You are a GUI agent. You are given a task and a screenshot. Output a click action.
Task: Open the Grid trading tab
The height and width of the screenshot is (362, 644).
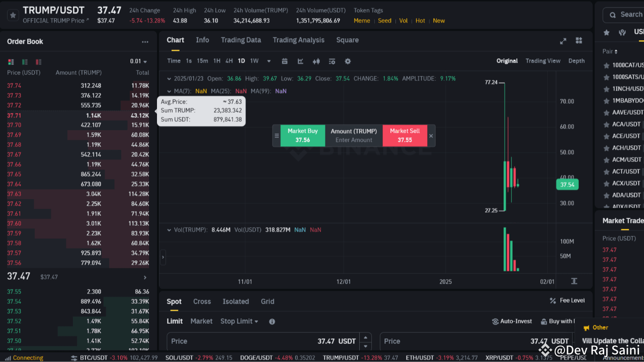pyautogui.click(x=268, y=301)
